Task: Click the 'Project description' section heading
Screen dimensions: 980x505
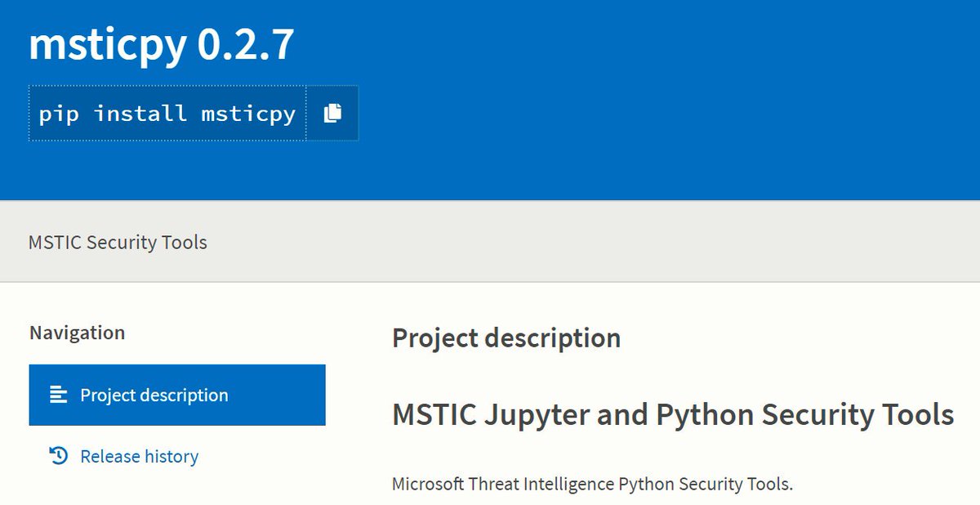Action: (x=506, y=337)
